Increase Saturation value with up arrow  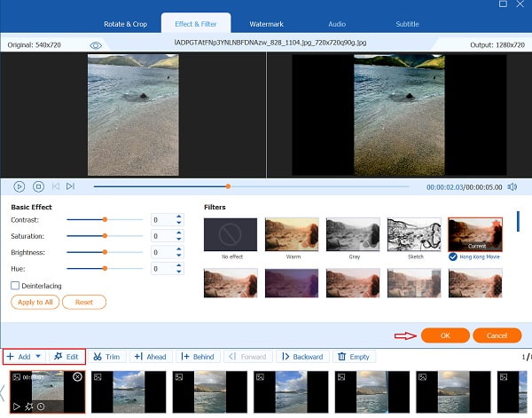[179, 233]
